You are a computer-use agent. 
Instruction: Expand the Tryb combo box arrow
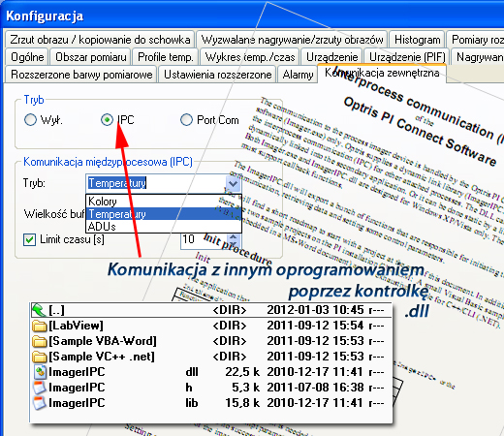tap(233, 183)
